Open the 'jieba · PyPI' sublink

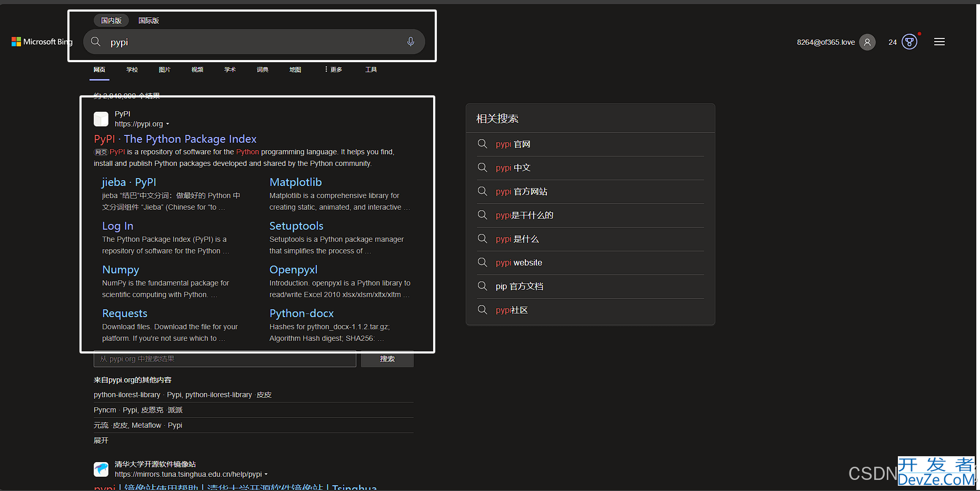[129, 182]
